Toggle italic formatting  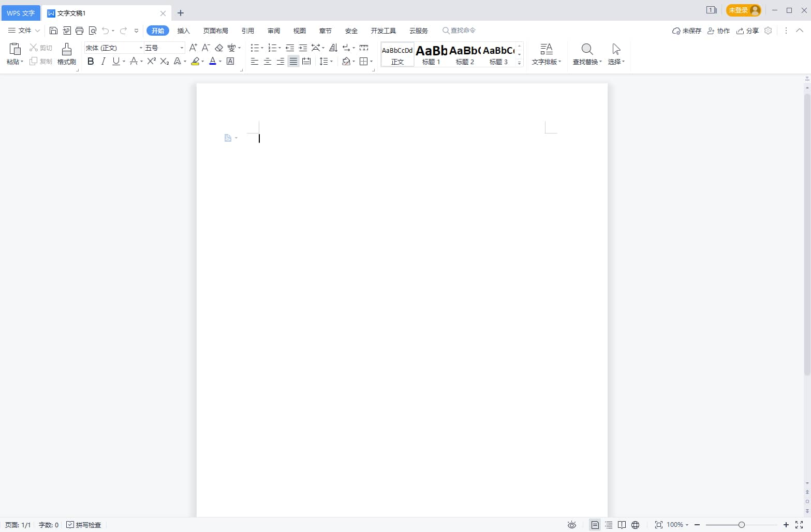pyautogui.click(x=103, y=61)
